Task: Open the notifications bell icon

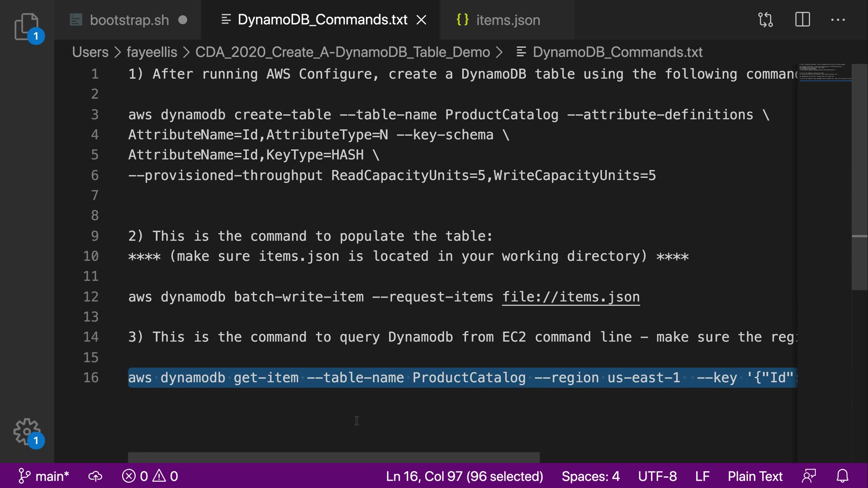Action: 842,476
